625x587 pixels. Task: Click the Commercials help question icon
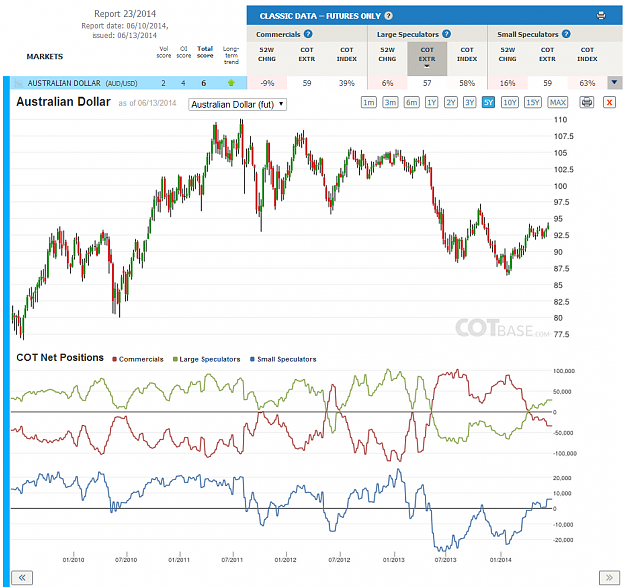point(308,34)
